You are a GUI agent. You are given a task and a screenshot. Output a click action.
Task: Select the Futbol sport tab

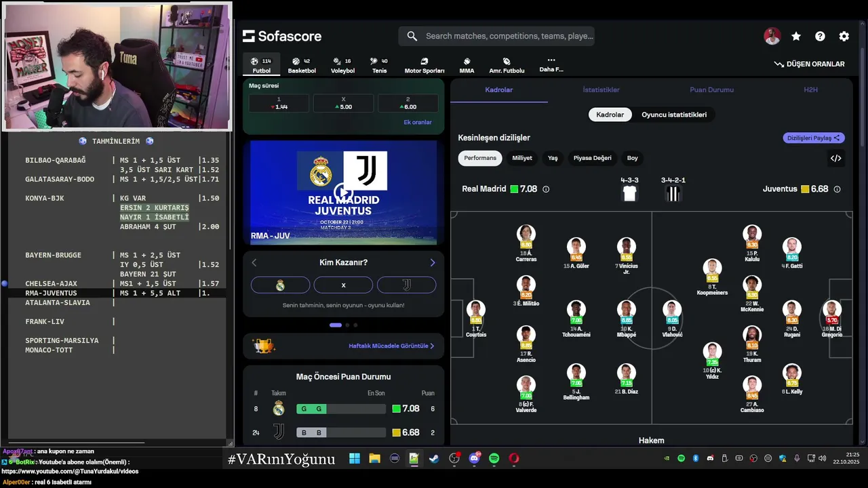coord(262,66)
